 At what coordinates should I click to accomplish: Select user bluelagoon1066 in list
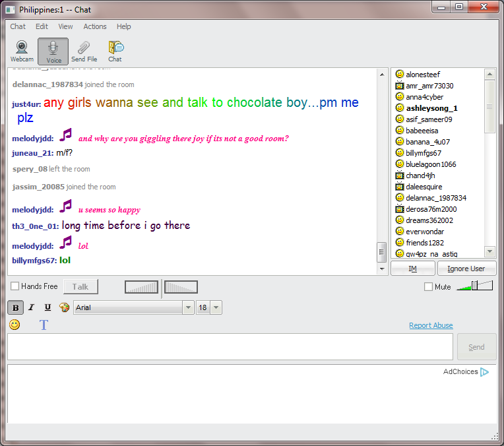tap(431, 164)
